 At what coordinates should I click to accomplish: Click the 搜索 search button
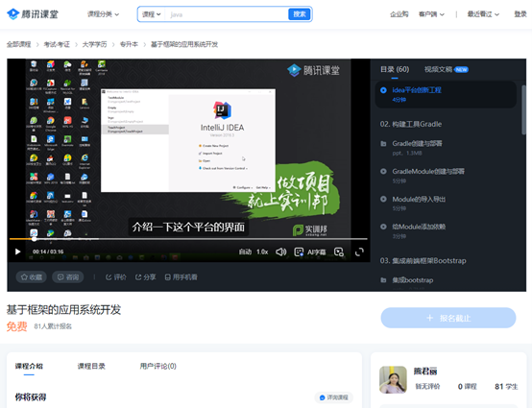(x=300, y=14)
